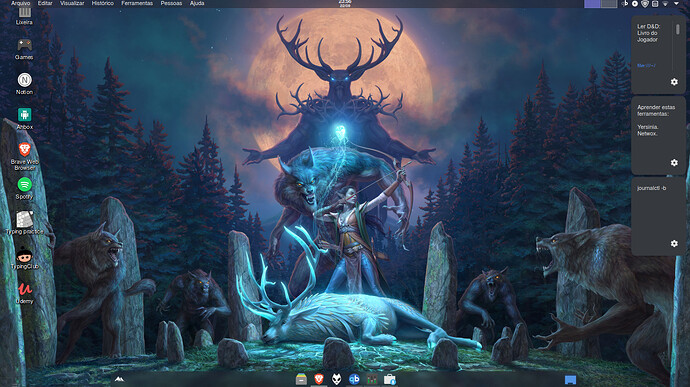Launch the Udemy desktop icon
Image resolution: width=690 pixels, height=387 pixels.
coord(24,293)
